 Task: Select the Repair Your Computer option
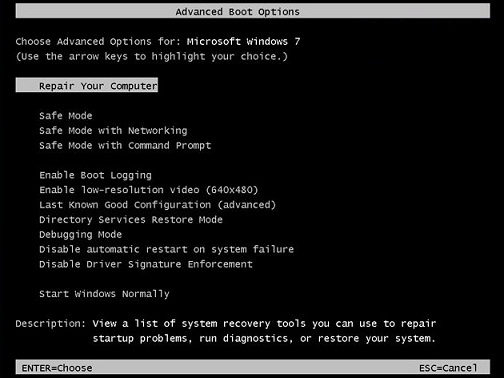coord(87,85)
